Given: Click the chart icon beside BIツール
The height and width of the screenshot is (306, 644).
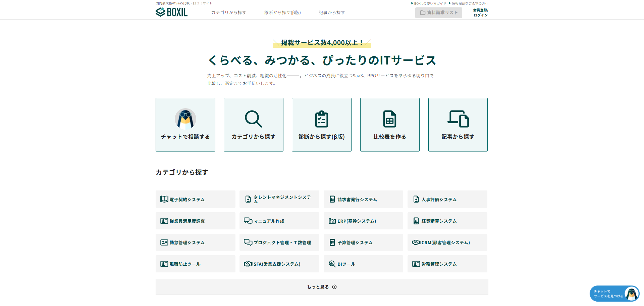Looking at the screenshot, I should pyautogui.click(x=332, y=264).
